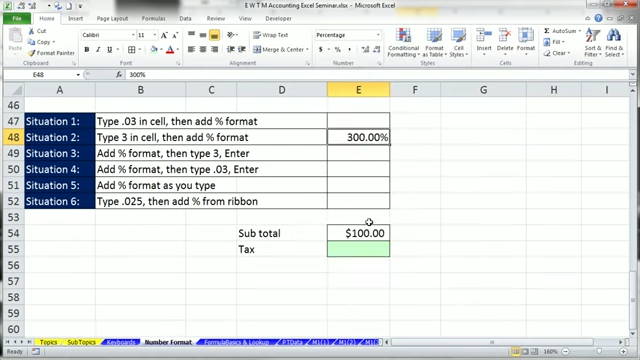Open Number group dialog launcher
Image resolution: width=640 pixels, height=360 pixels.
tap(379, 63)
